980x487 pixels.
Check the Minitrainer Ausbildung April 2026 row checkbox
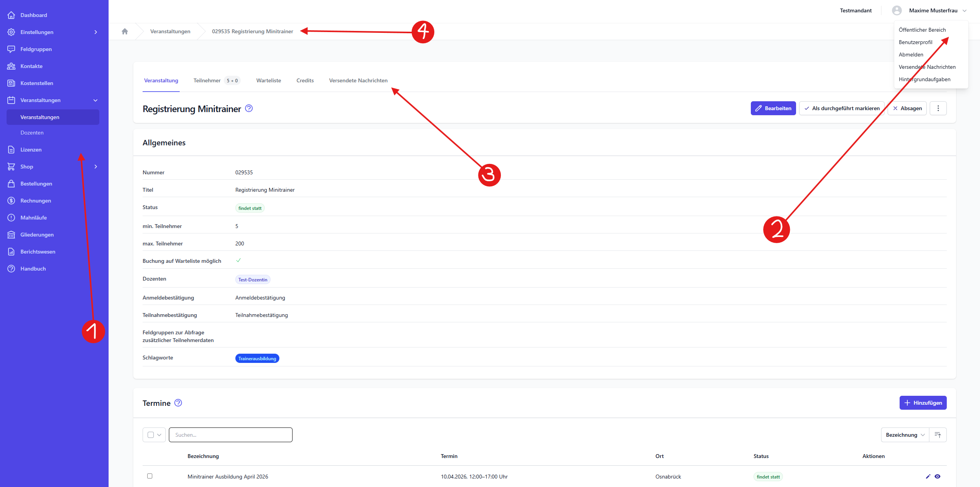click(150, 476)
